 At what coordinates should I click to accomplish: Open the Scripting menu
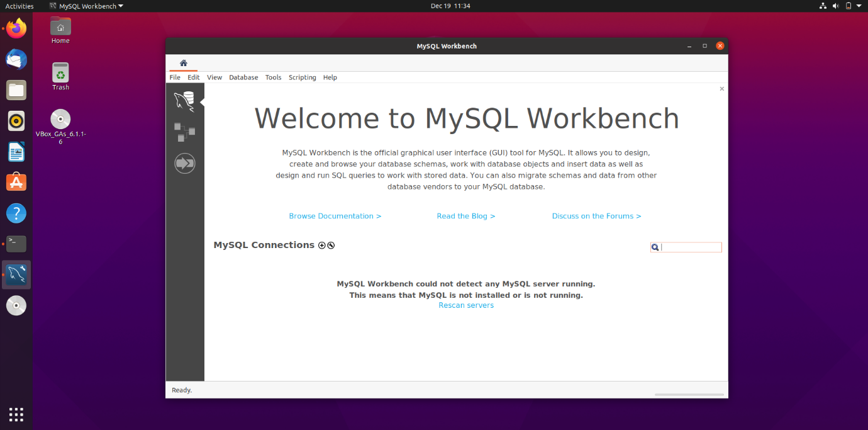point(302,77)
